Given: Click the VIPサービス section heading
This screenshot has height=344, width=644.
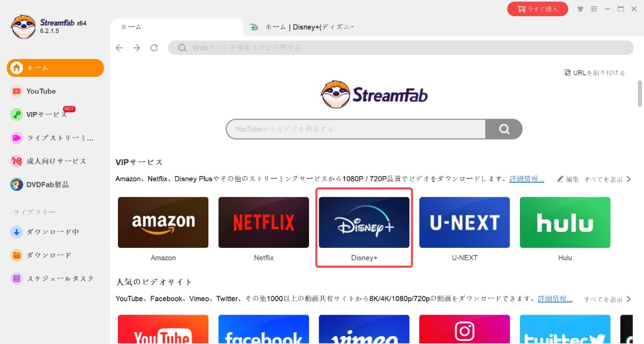Looking at the screenshot, I should point(139,162).
